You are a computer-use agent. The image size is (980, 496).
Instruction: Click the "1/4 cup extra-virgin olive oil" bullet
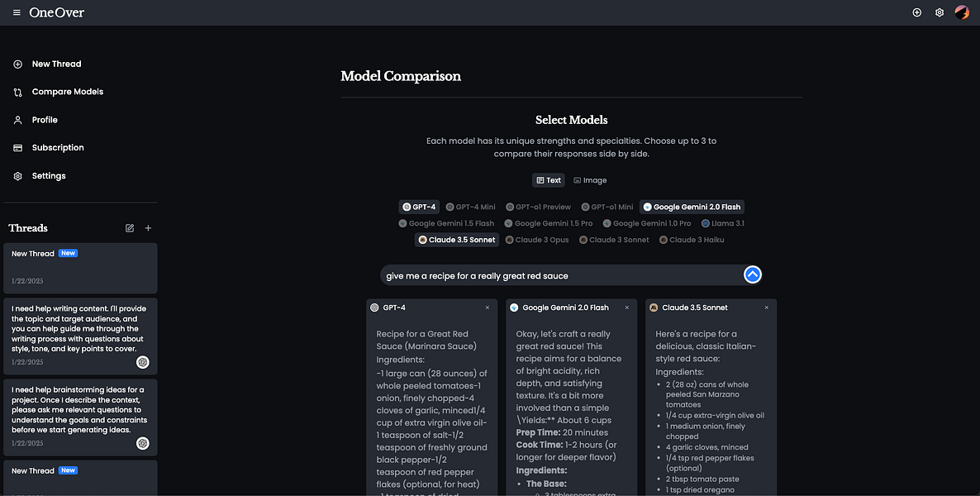[715, 415]
